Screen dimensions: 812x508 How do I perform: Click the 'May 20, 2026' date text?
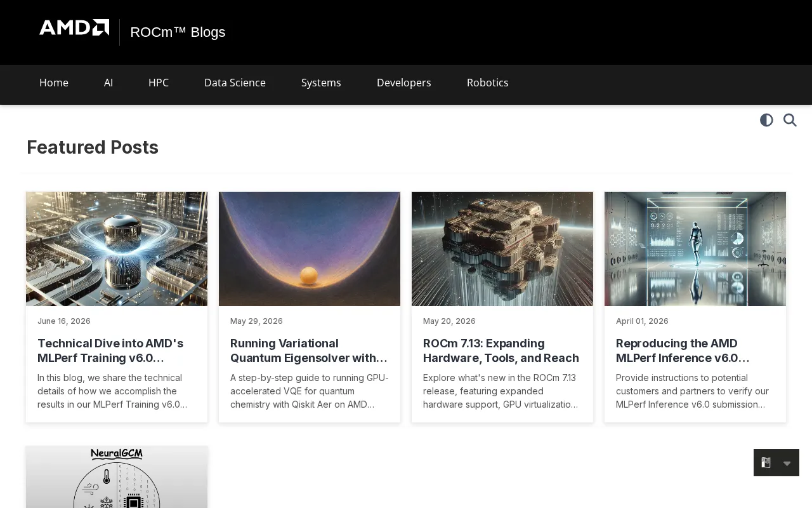tap(449, 321)
